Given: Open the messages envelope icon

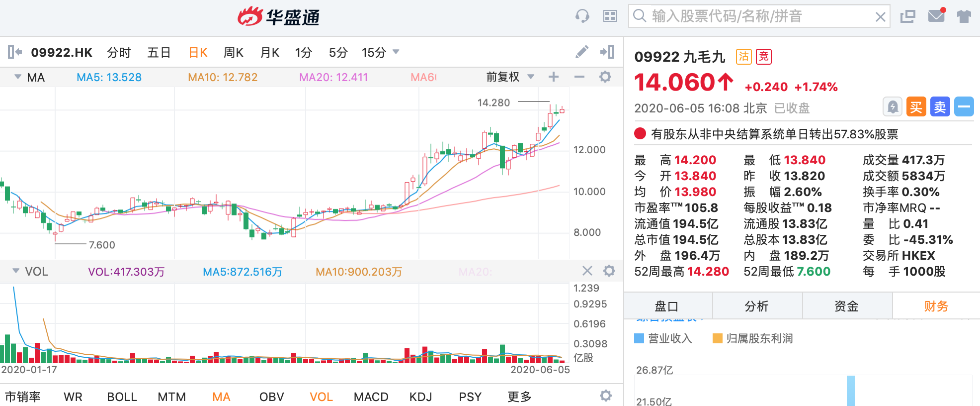Looking at the screenshot, I should [x=936, y=16].
